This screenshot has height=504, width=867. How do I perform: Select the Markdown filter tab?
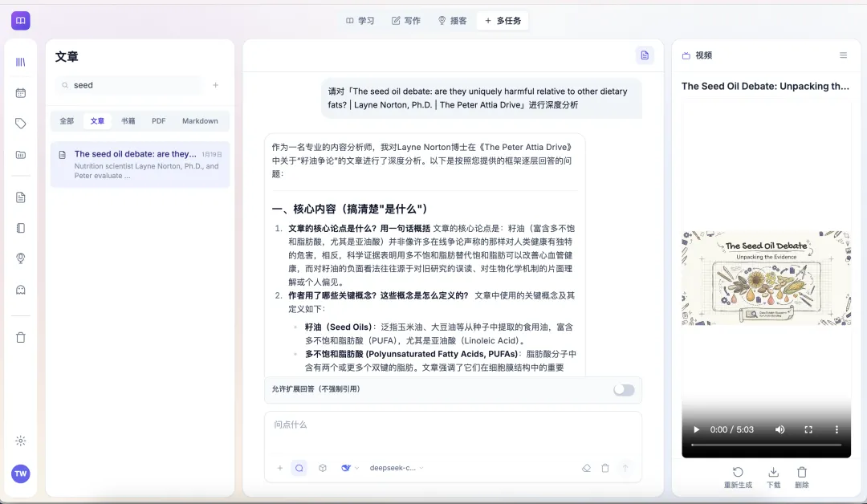(200, 121)
